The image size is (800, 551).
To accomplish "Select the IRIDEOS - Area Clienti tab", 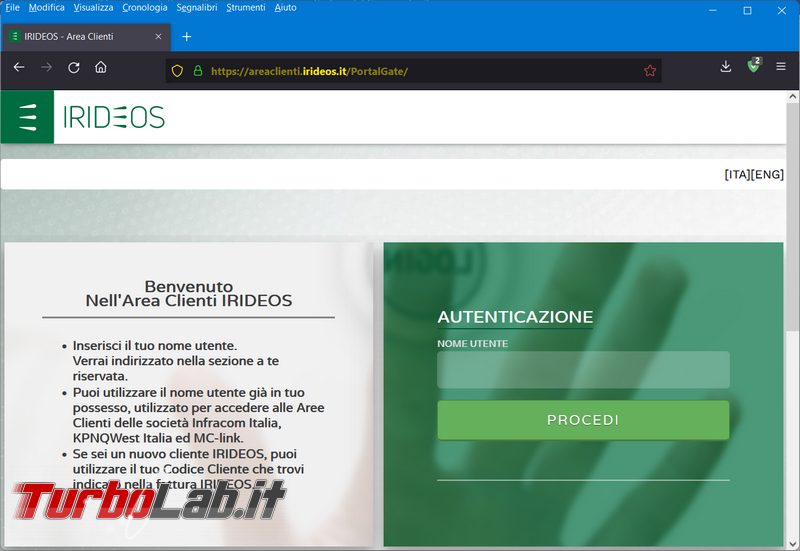I will click(86, 37).
